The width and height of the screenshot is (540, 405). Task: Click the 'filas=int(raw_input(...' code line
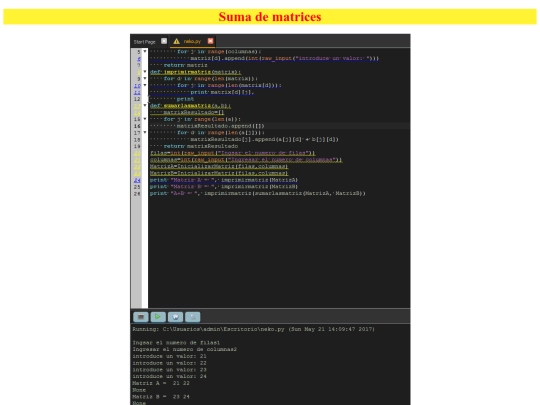point(232,153)
